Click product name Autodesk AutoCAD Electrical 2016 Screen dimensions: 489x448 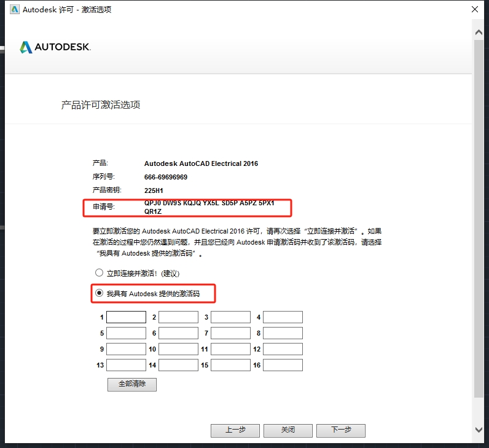(x=201, y=163)
